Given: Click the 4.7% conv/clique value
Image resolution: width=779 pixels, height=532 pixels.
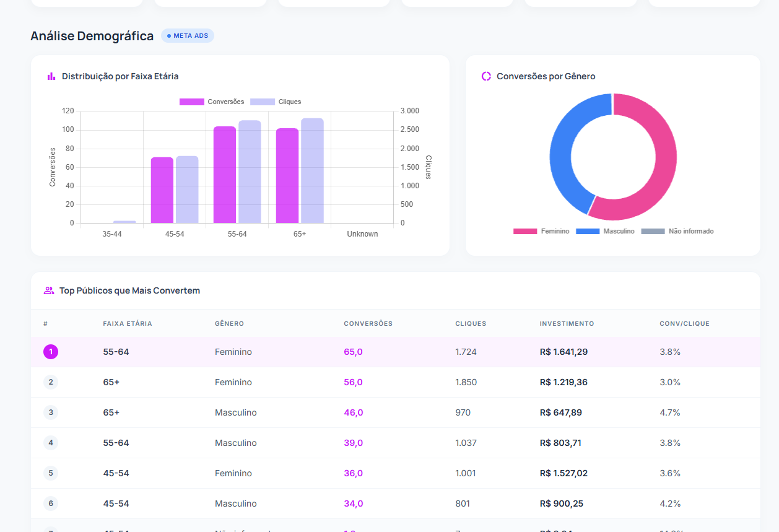Looking at the screenshot, I should click(670, 412).
